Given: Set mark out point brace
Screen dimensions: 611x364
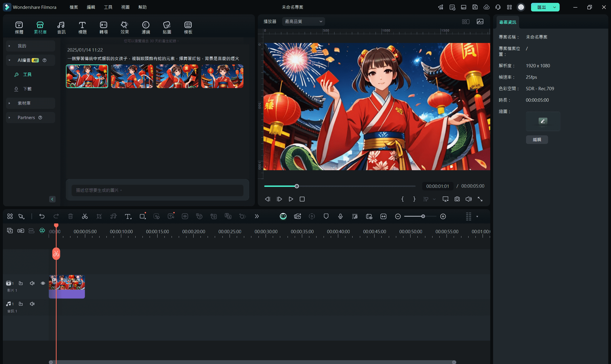Looking at the screenshot, I should click(x=414, y=199).
